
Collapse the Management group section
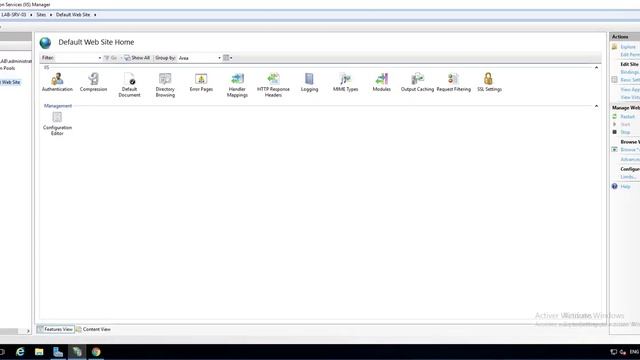click(x=596, y=106)
